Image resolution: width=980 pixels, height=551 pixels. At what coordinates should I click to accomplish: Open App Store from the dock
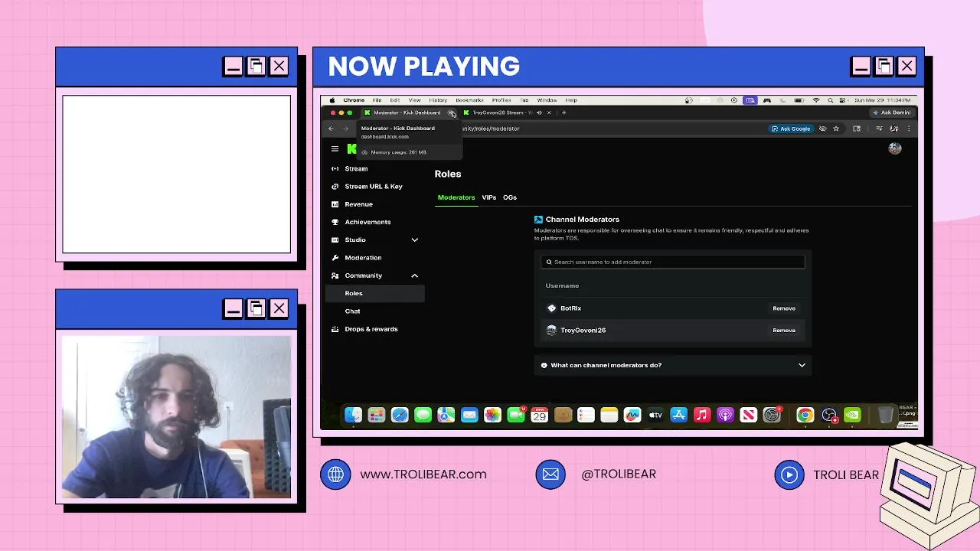(x=678, y=415)
